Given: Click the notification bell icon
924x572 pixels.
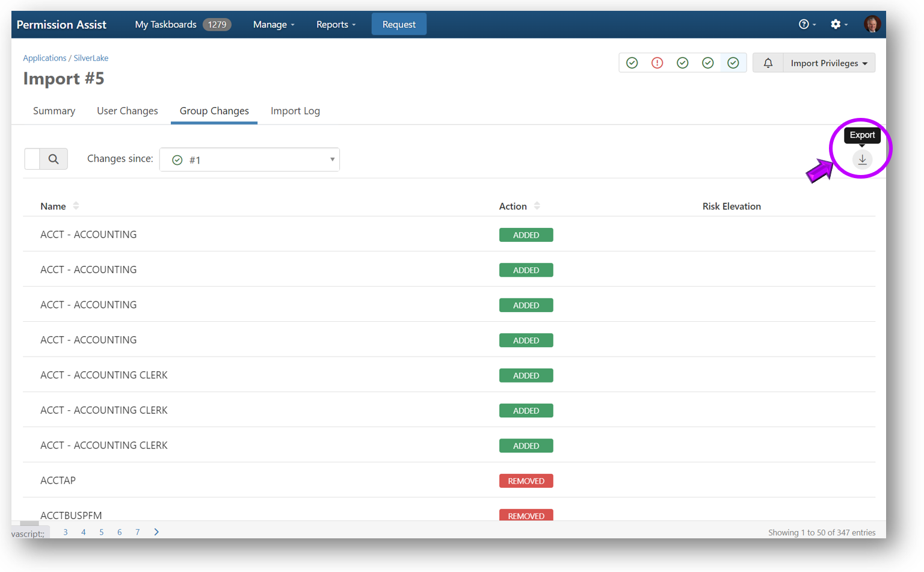Looking at the screenshot, I should coord(768,63).
